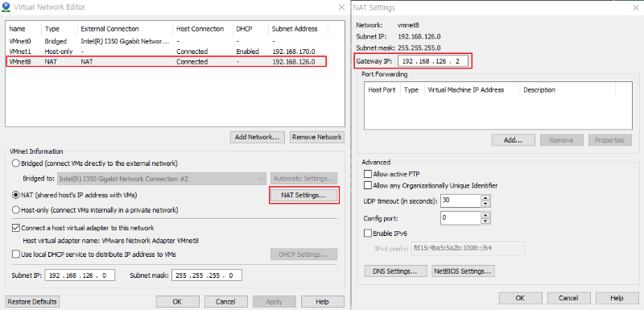The image size is (644, 310).
Task: Enable the Allow active FTP checkbox
Action: [368, 174]
